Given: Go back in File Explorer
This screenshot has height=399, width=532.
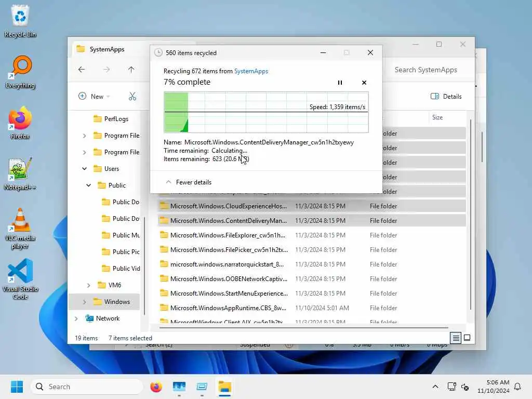Looking at the screenshot, I should click(x=82, y=70).
